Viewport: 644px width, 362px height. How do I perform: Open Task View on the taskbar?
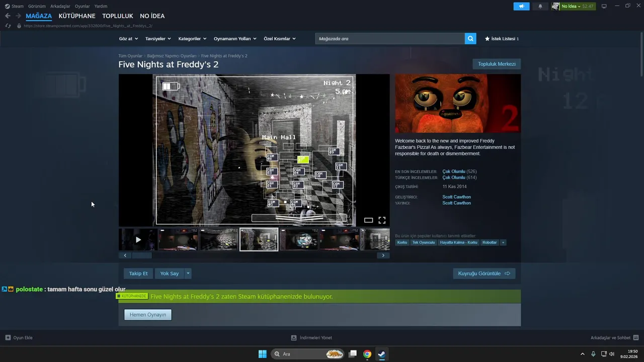353,354
